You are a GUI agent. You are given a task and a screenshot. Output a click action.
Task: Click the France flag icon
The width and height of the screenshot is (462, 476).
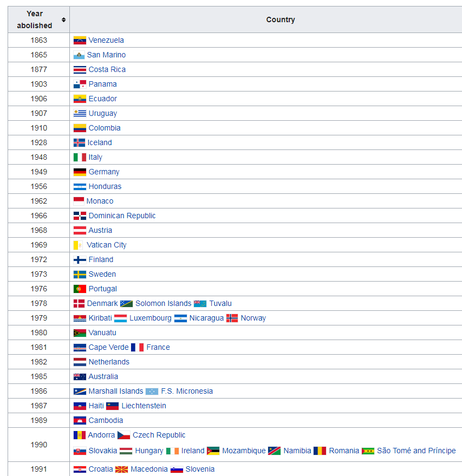[x=137, y=347]
